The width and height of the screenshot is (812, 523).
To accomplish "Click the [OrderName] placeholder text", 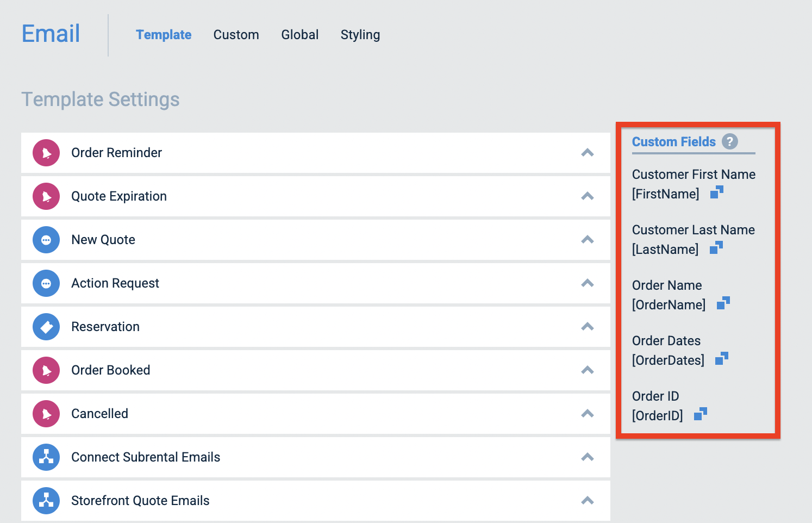I will (669, 305).
